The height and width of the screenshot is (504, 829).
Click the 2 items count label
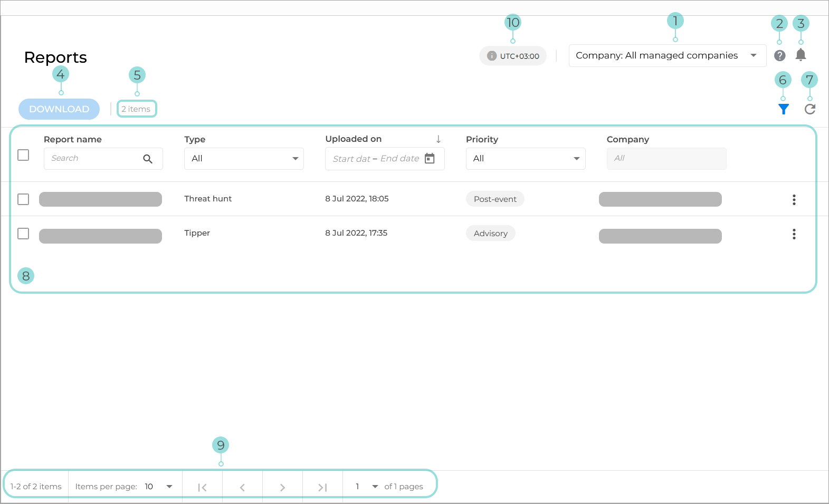(136, 109)
